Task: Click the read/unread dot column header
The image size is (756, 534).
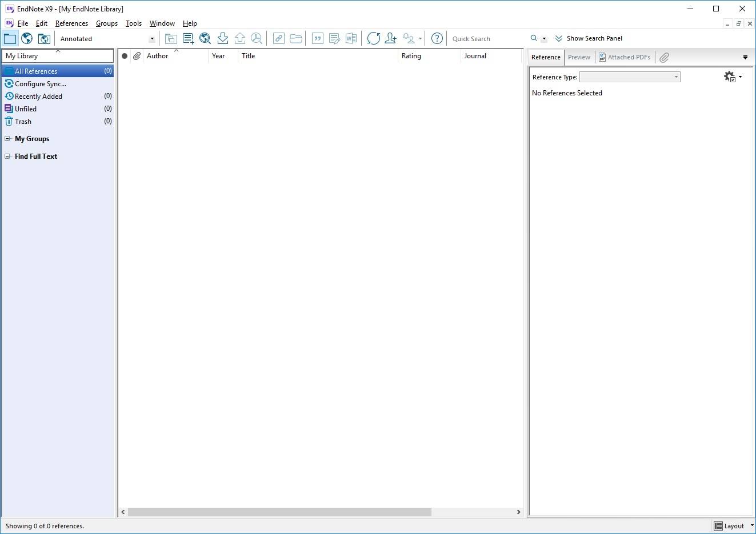Action: tap(125, 56)
